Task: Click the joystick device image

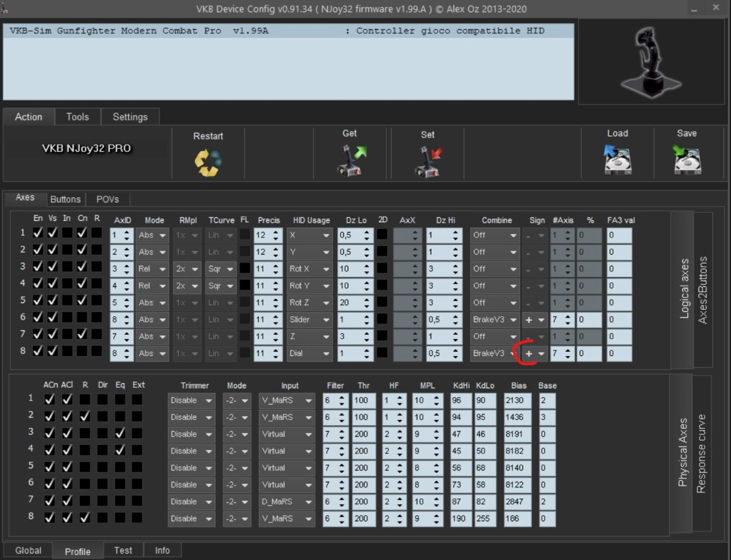Action: click(x=651, y=62)
